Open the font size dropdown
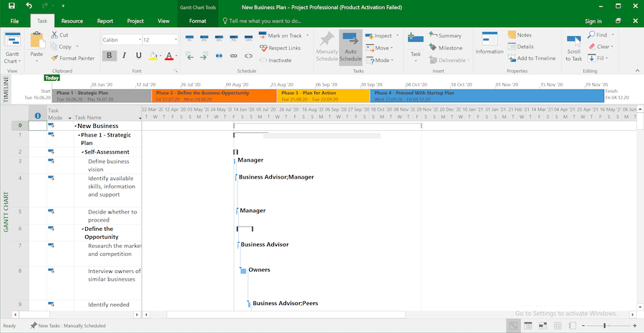This screenshot has width=644, height=333. [176, 40]
